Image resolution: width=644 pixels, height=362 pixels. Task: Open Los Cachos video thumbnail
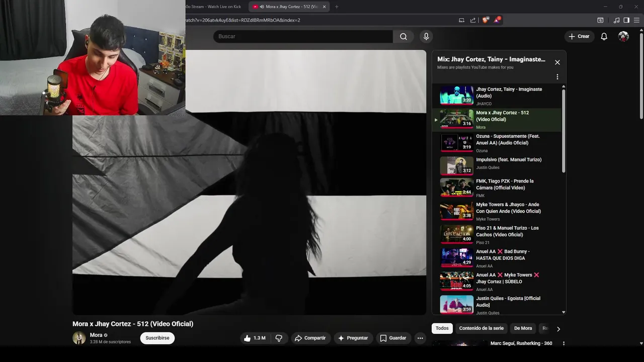click(456, 234)
